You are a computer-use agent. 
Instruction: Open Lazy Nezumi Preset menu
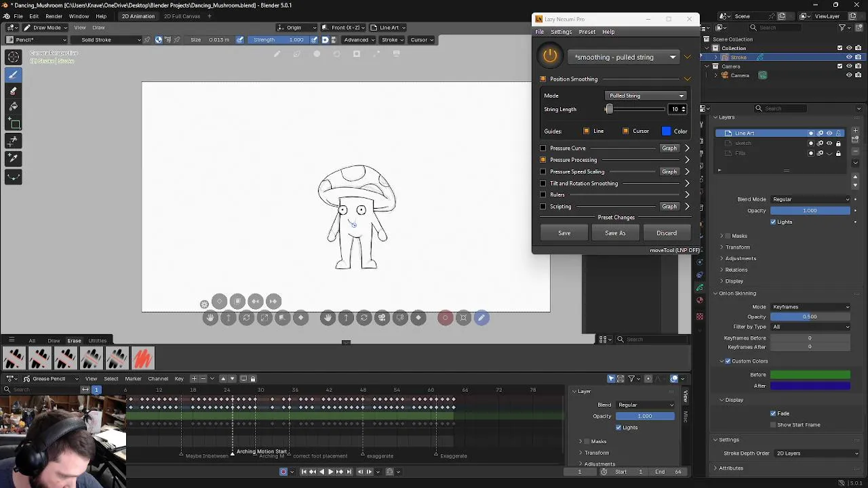point(587,32)
